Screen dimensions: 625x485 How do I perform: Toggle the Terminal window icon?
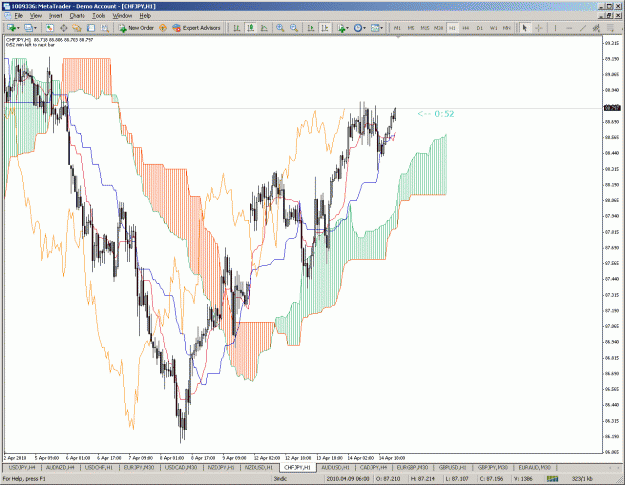tap(91, 28)
